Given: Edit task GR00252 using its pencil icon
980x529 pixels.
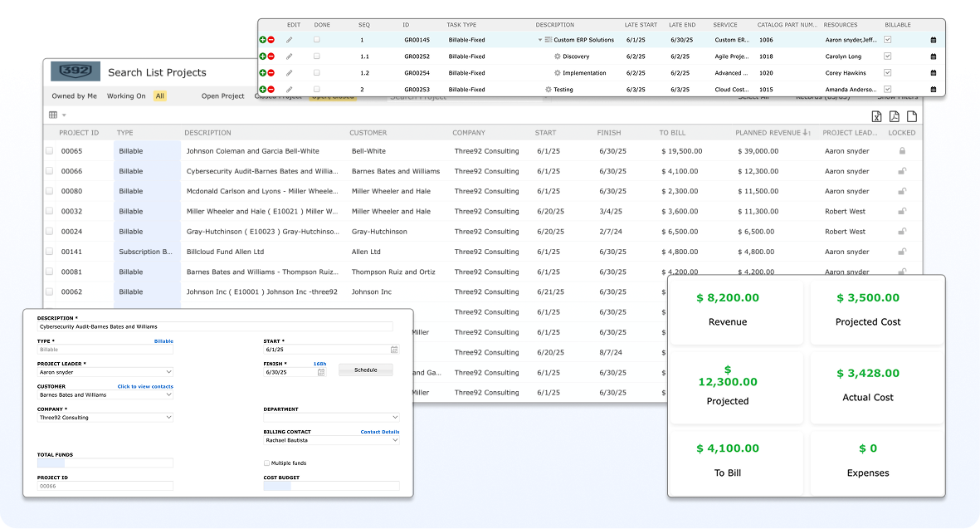Looking at the screenshot, I should pyautogui.click(x=290, y=56).
